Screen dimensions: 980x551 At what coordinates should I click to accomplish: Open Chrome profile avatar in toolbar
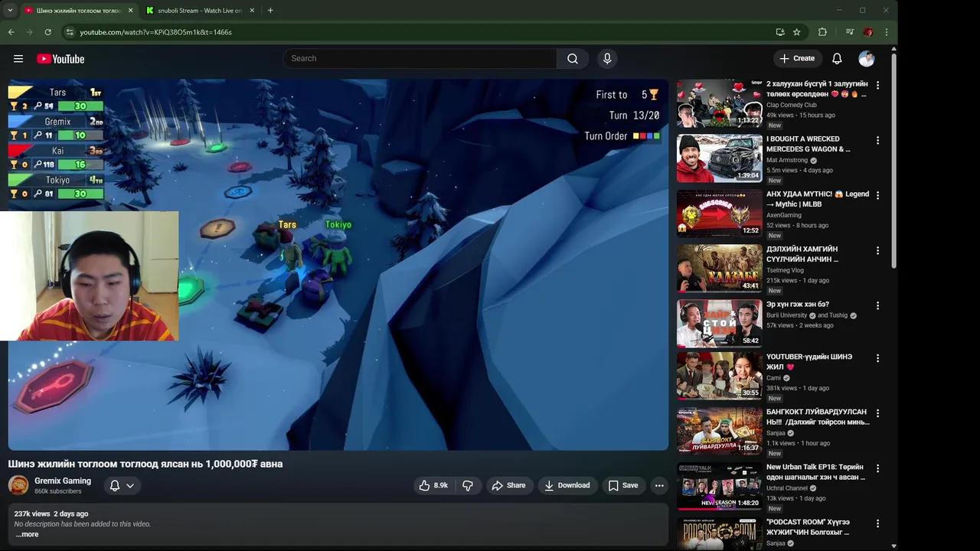868,32
